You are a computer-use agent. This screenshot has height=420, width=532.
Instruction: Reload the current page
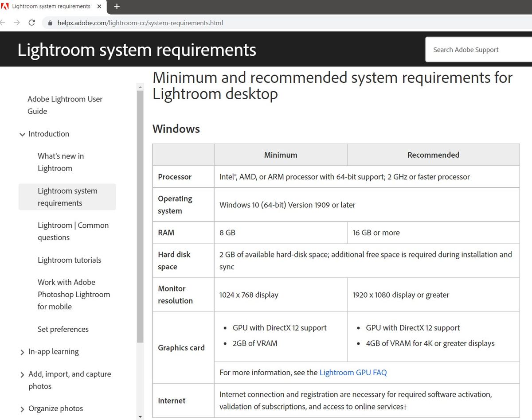coord(31,23)
